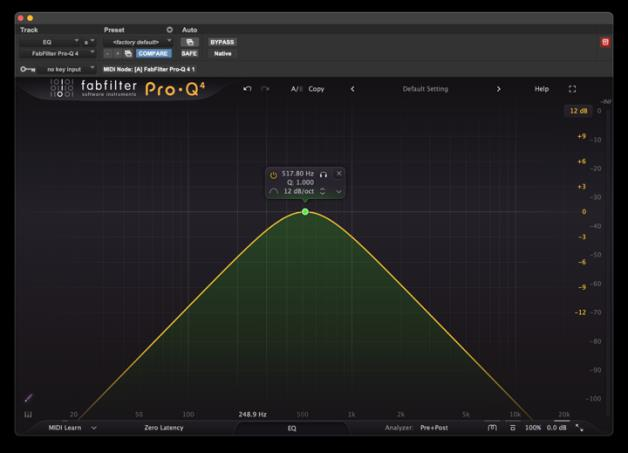Delete the band with the X button
The height and width of the screenshot is (453, 628).
click(x=339, y=173)
